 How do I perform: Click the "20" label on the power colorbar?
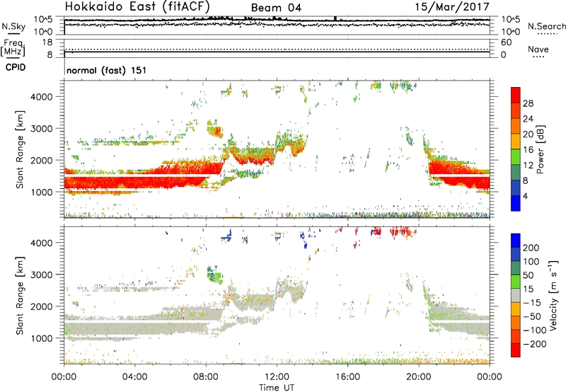pyautogui.click(x=528, y=134)
